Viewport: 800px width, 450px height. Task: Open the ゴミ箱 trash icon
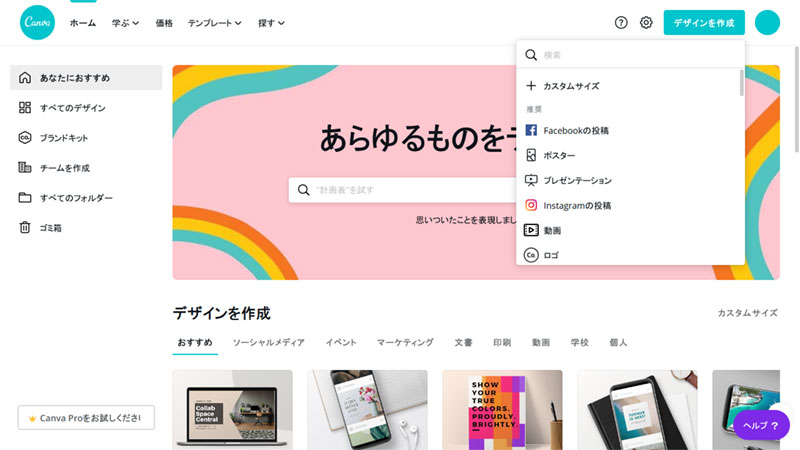pyautogui.click(x=24, y=228)
